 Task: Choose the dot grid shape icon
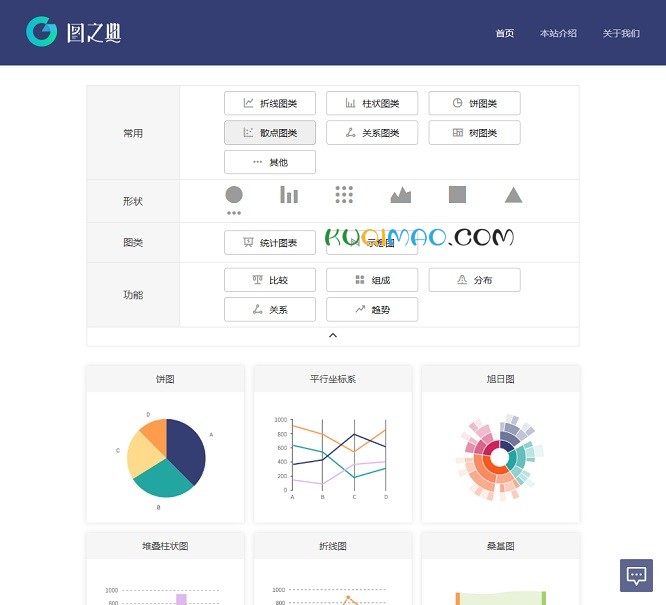(344, 195)
